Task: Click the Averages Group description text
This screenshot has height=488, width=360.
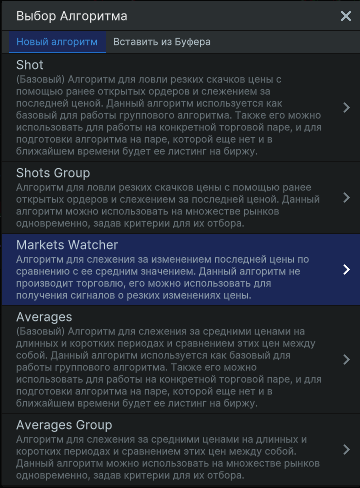Action: pyautogui.click(x=168, y=457)
